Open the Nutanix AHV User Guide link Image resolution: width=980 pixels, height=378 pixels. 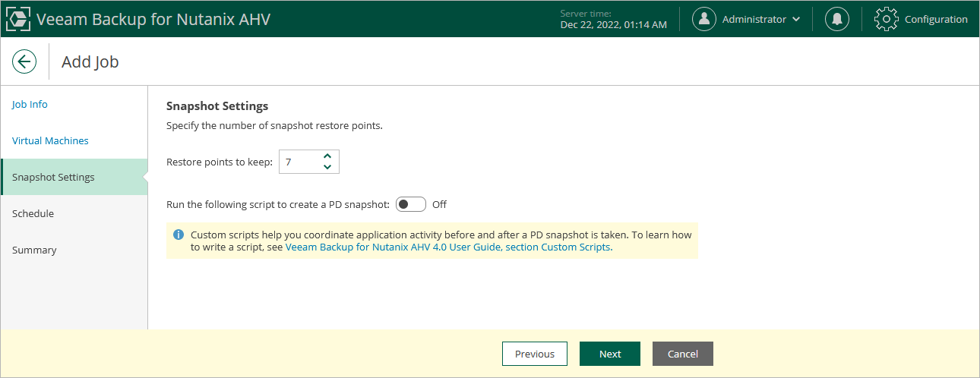pyautogui.click(x=447, y=247)
